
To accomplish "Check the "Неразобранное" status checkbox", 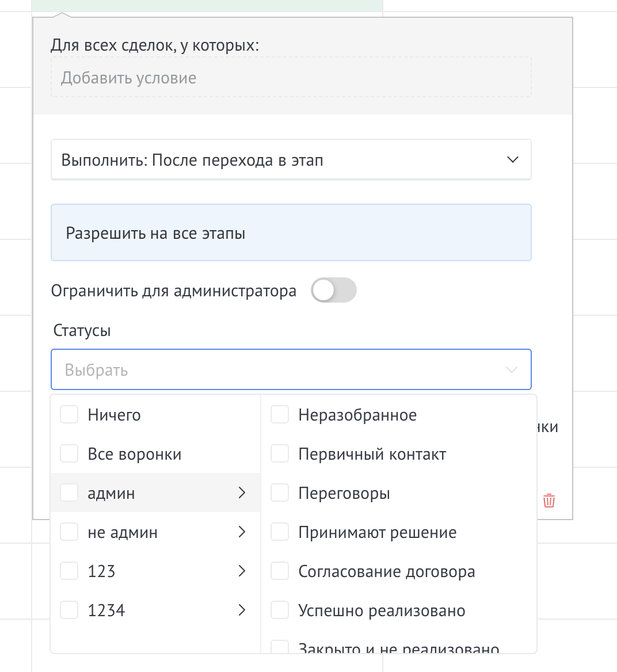I will pyautogui.click(x=280, y=414).
